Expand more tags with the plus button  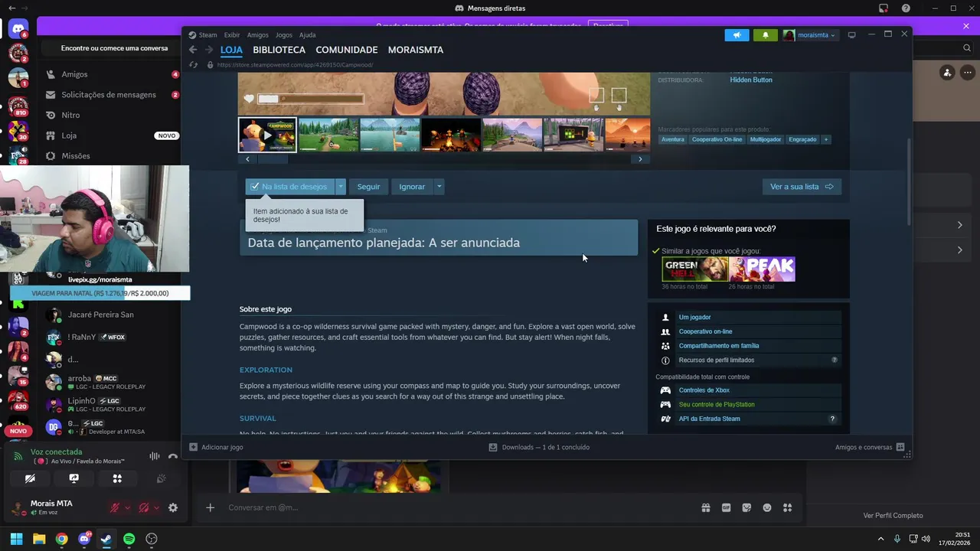click(826, 139)
